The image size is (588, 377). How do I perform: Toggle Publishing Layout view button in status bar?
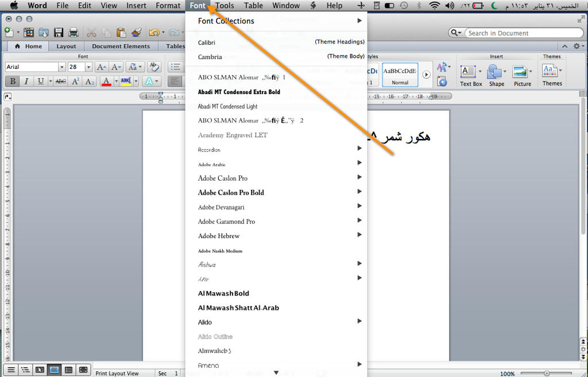tap(40, 370)
